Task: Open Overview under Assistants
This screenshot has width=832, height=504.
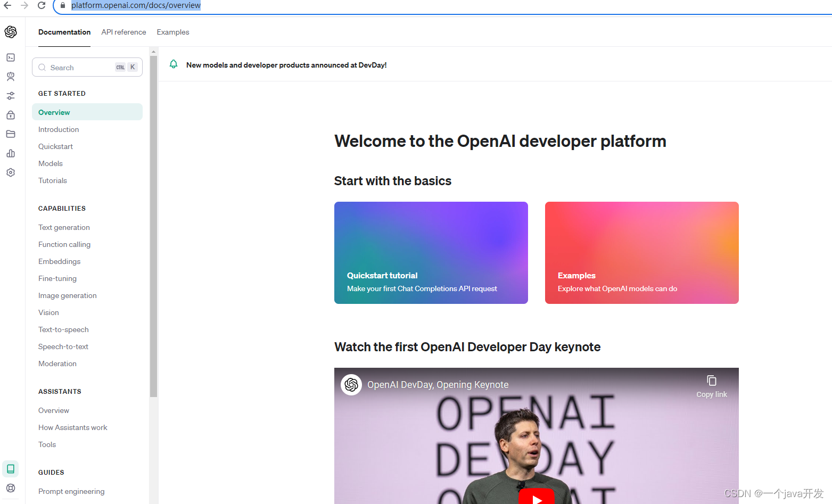Action: pyautogui.click(x=54, y=410)
